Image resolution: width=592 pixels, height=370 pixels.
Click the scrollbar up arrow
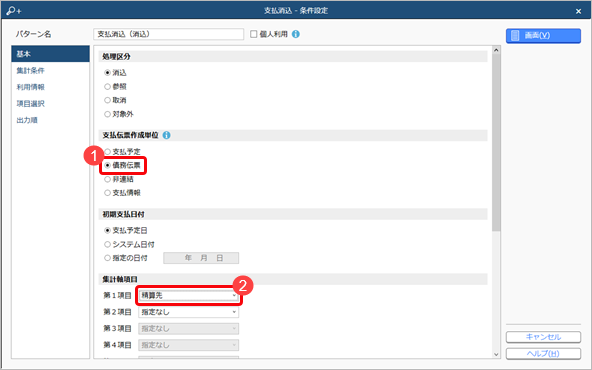coord(496,50)
